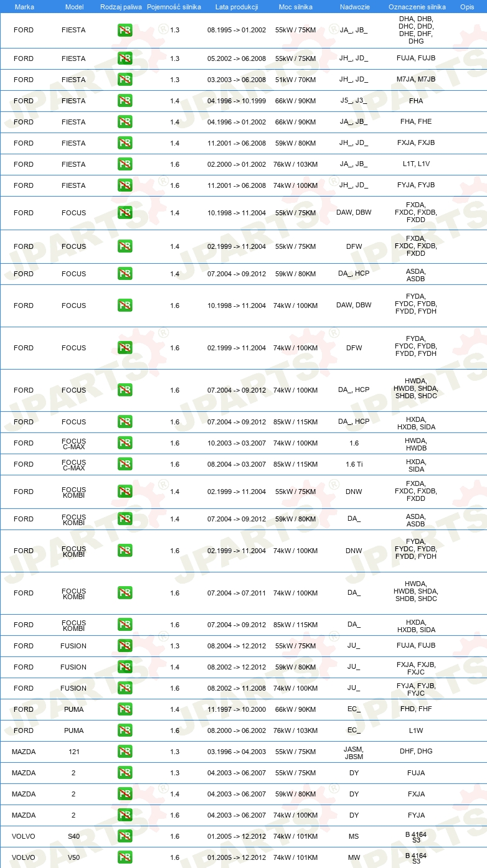The image size is (487, 868).
Task: Click petrol icon in Fusion 1.4 row
Action: pos(125,667)
